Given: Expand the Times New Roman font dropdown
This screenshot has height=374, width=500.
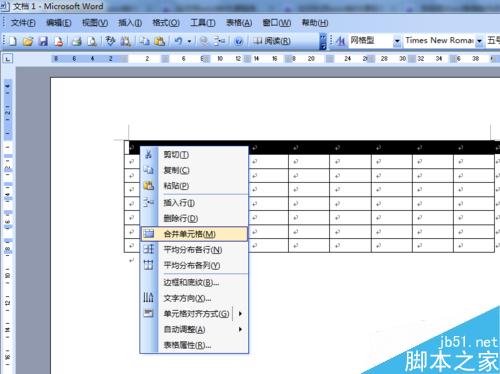Looking at the screenshot, I should pyautogui.click(x=479, y=41).
